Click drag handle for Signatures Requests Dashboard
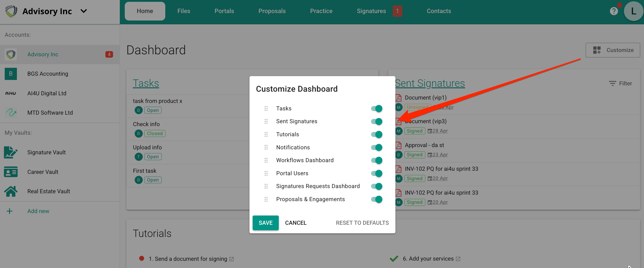 (266, 186)
